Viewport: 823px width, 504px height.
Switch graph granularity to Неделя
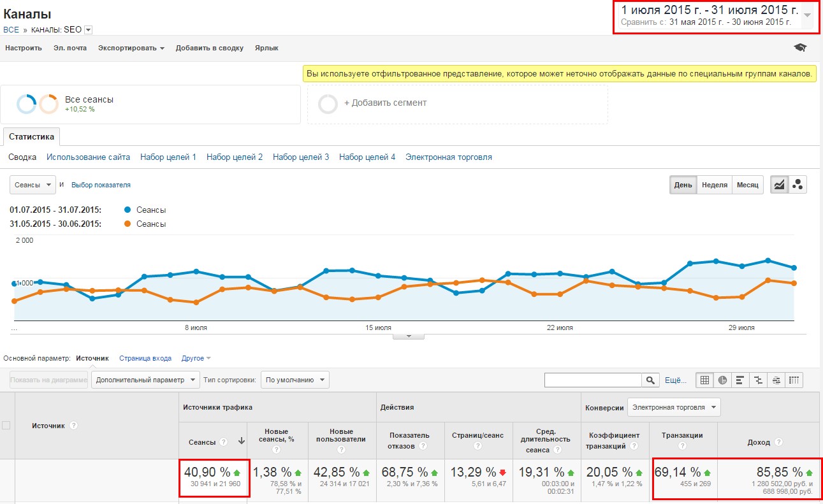[715, 184]
